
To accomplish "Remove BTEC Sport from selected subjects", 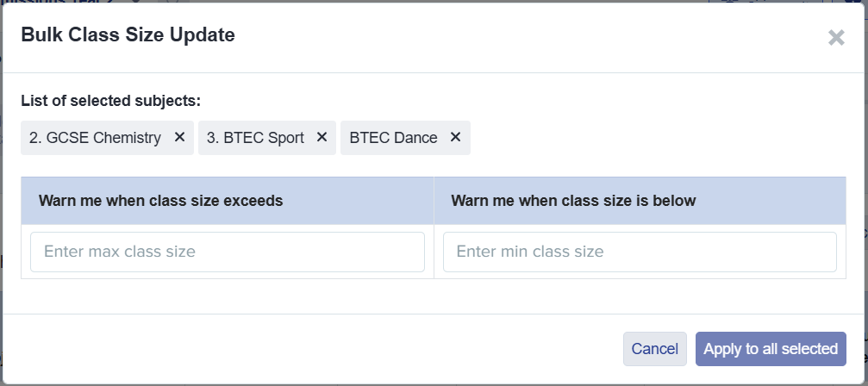I will (x=322, y=137).
